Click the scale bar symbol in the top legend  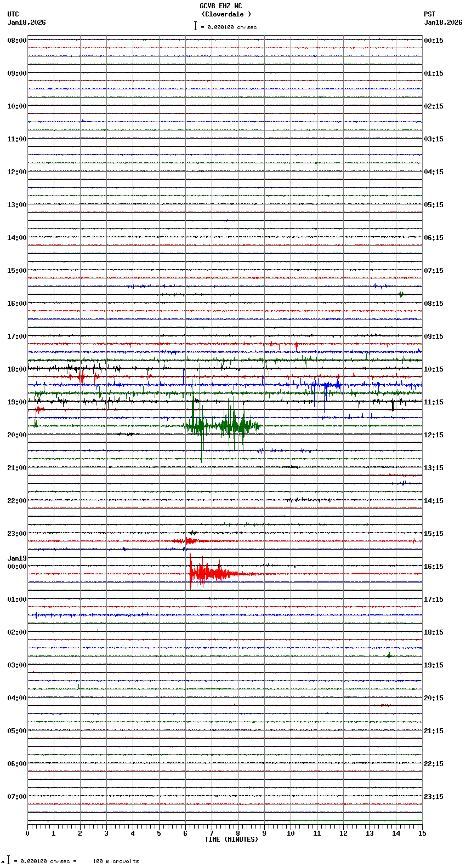click(195, 26)
